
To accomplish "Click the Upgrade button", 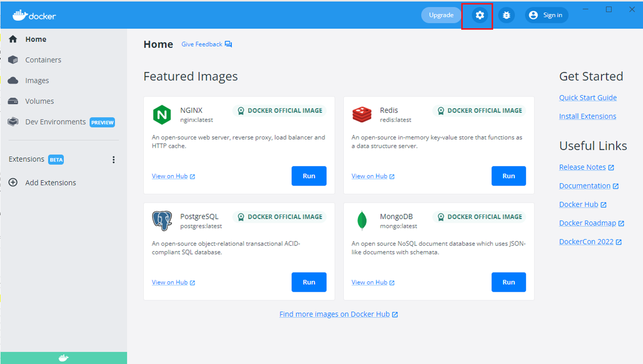I will click(x=441, y=15).
